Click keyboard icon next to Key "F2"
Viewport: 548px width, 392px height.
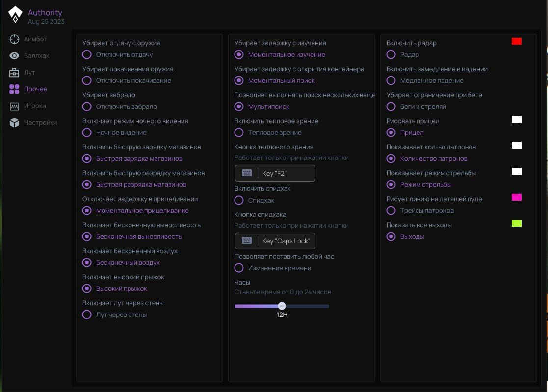tap(247, 173)
